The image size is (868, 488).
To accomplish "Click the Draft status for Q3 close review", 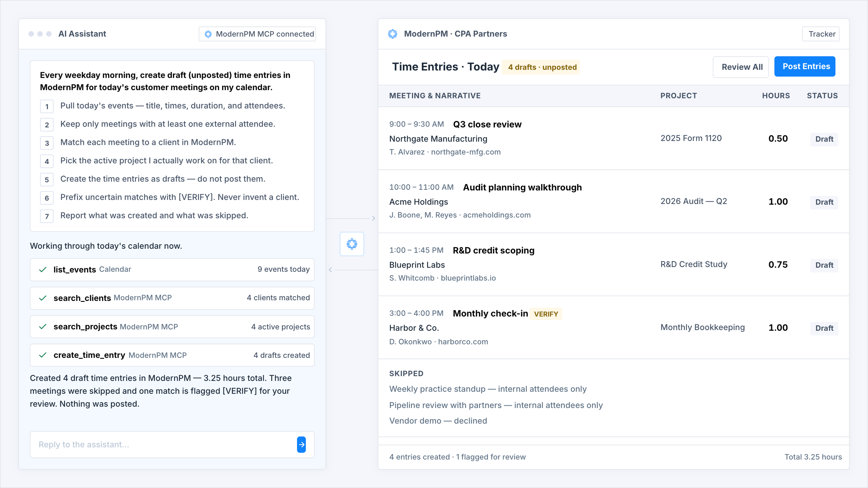I will pyautogui.click(x=824, y=139).
